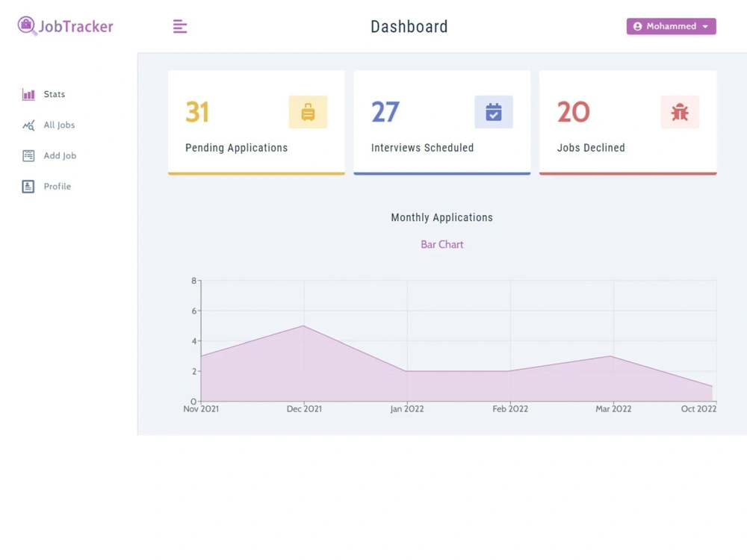Click the Feb 2022 axis label
This screenshot has width=747, height=560.
click(x=510, y=409)
